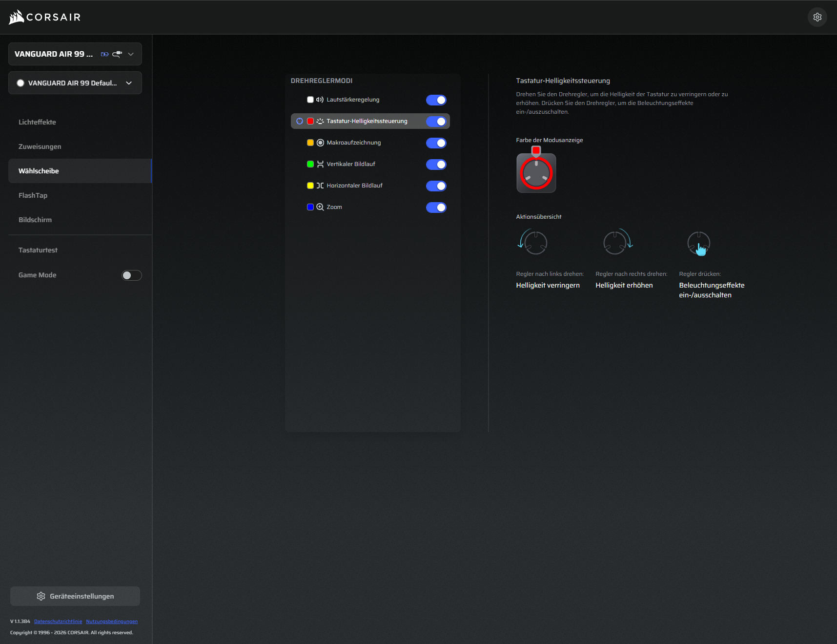837x644 pixels.
Task: Disable the Lautstärkeregelung toggle
Action: (x=436, y=100)
